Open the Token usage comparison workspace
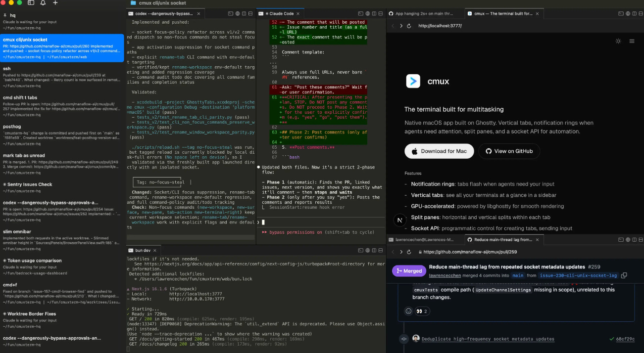The width and height of the screenshot is (644, 353). pyautogui.click(x=62, y=266)
